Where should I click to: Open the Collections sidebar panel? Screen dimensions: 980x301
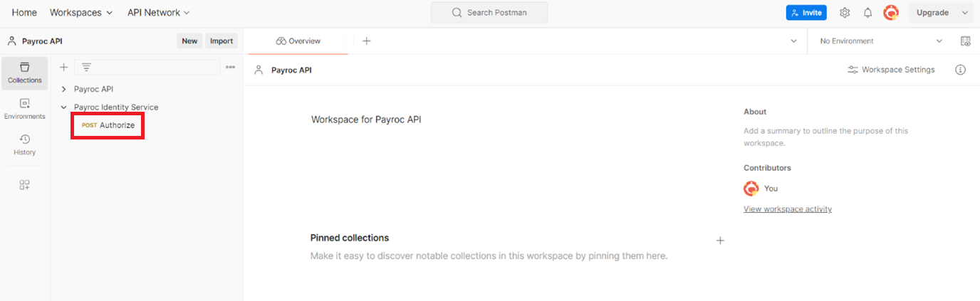pyautogui.click(x=25, y=73)
